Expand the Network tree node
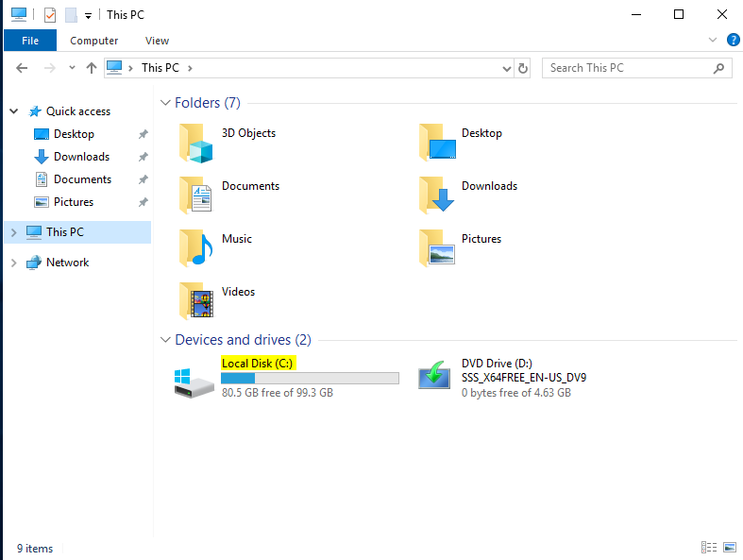The image size is (743, 560). coord(14,263)
